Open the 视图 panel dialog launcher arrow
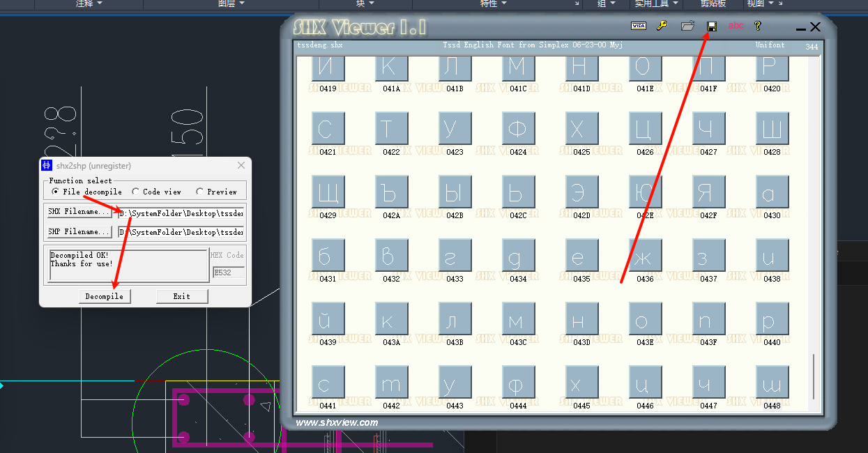 (780, 3)
